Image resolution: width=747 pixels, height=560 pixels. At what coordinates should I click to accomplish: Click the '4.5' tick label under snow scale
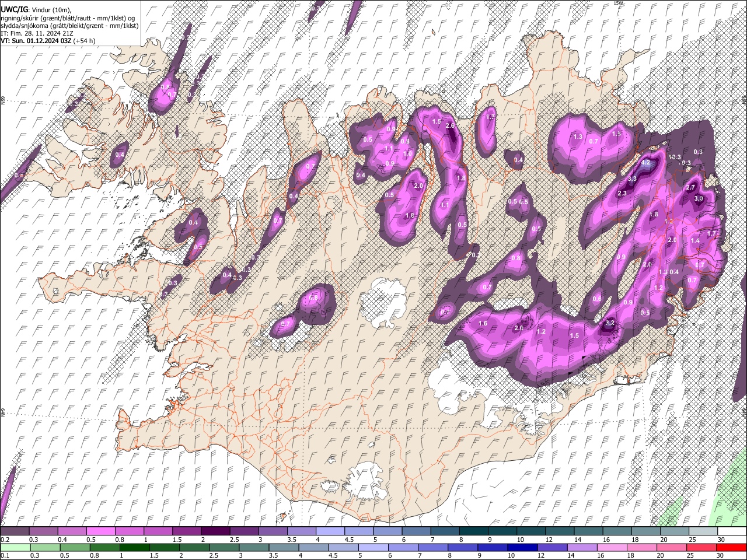coord(349,540)
